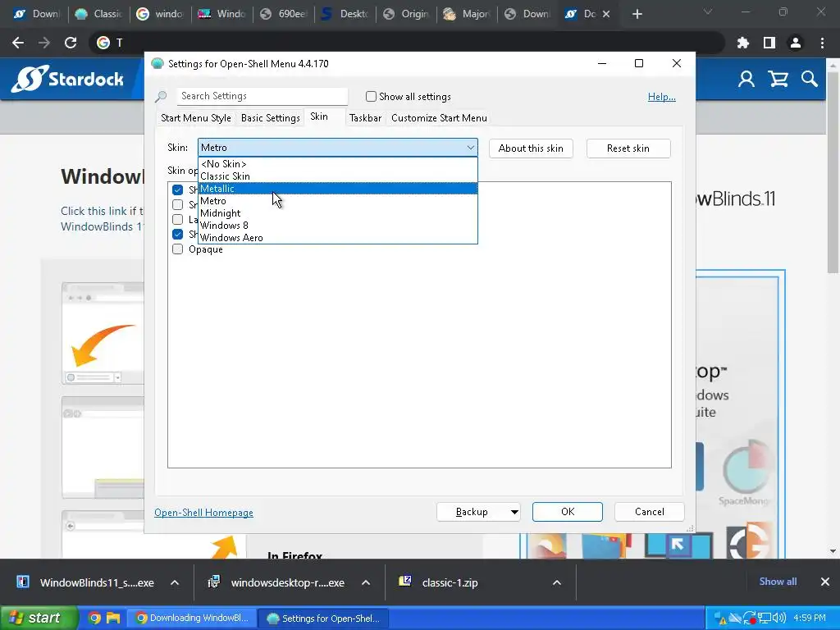Close the downloads bar with X

[825, 582]
